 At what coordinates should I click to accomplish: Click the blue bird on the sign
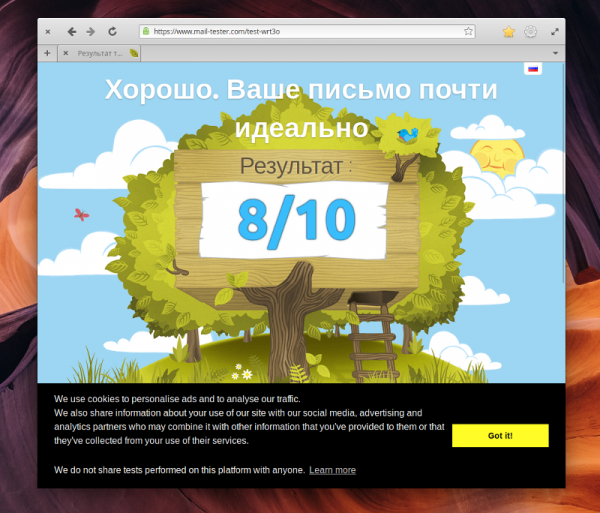[408, 134]
